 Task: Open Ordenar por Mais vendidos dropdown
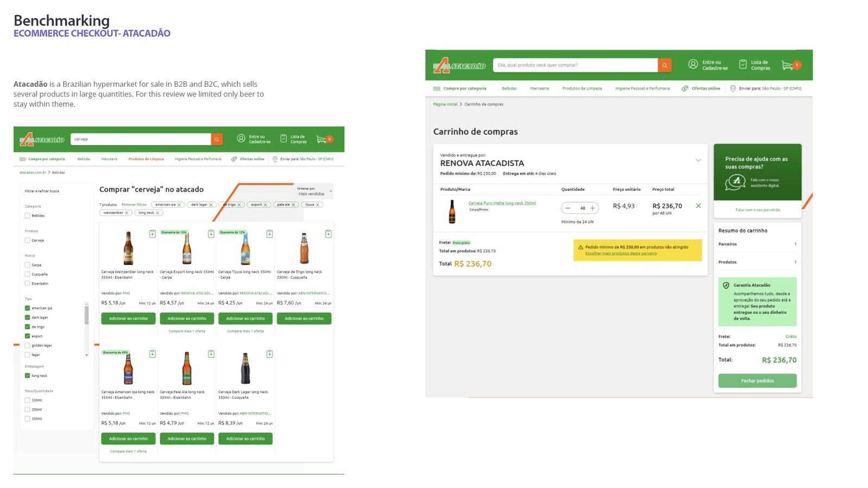pyautogui.click(x=314, y=191)
